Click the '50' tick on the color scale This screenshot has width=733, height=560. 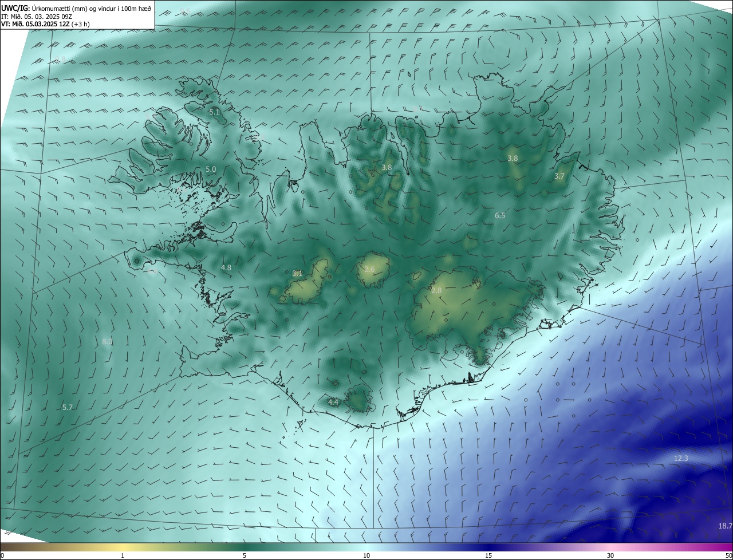[728, 555]
